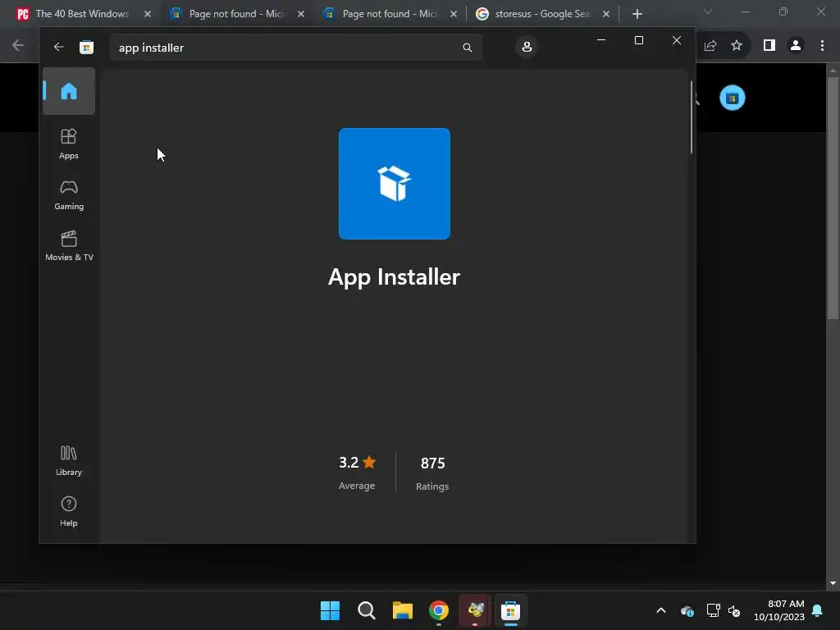This screenshot has width=840, height=630.
Task: Click Google Chrome icon in taskbar
Action: [439, 610]
